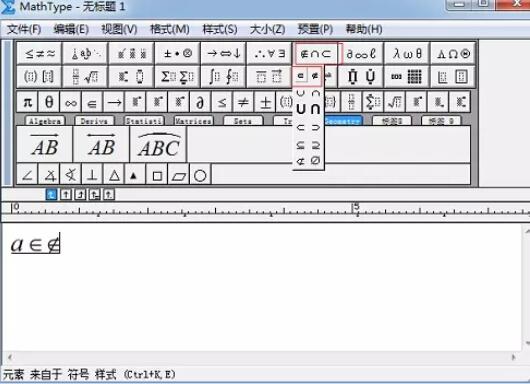Insert the → arrow from the small bar
Image resolution: width=530 pixels, height=384 pixels.
click(x=114, y=102)
